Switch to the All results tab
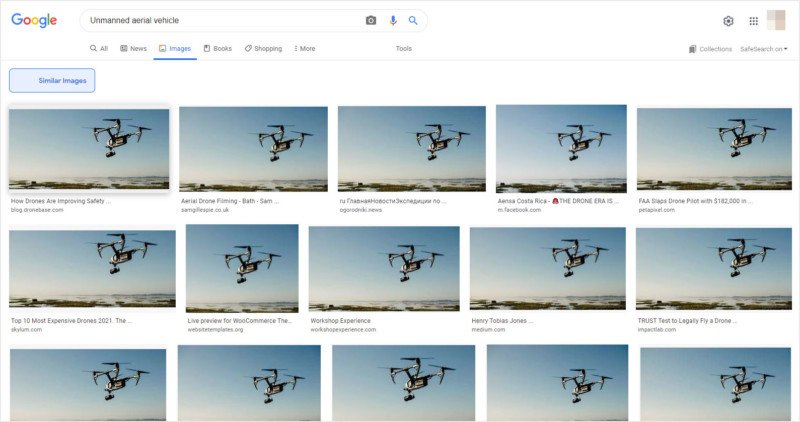The image size is (800, 422). point(99,48)
